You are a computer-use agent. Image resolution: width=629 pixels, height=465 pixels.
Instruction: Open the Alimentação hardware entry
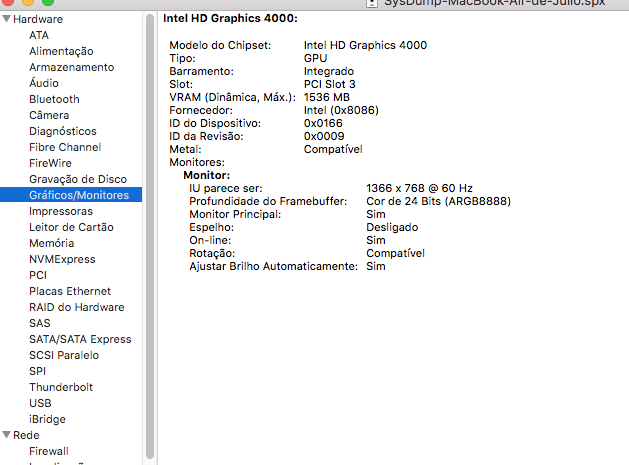click(61, 51)
